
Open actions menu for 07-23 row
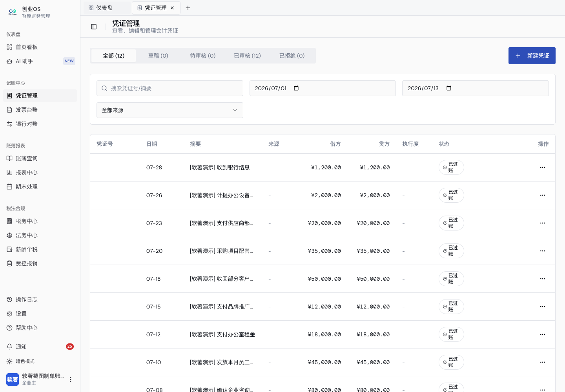point(543,223)
